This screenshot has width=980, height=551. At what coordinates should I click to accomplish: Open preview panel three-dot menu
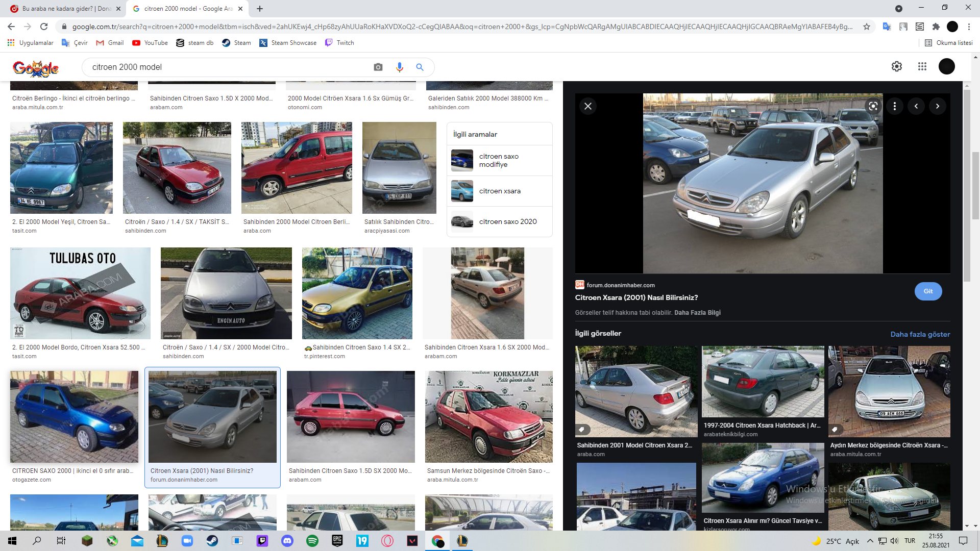894,106
